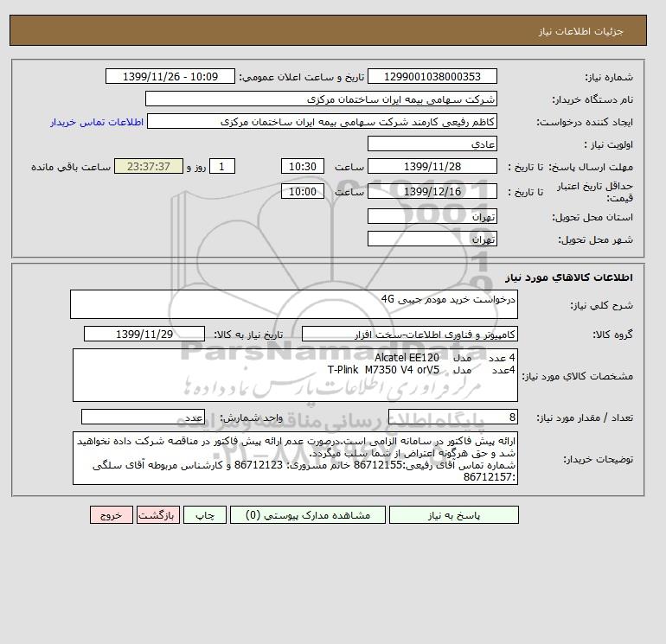Click the گروه کالا field
This screenshot has height=644, width=666.
[x=409, y=334]
